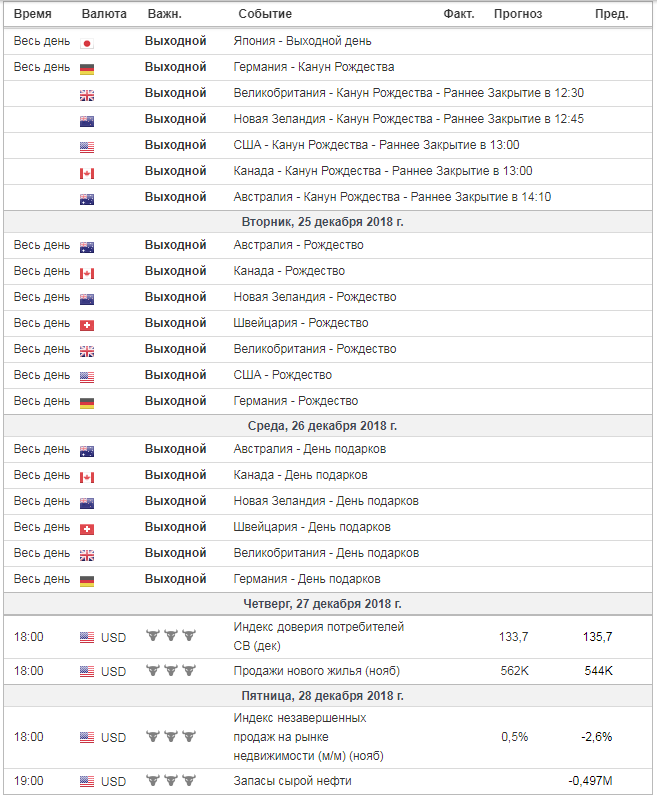Click the Четверг, 27 декабря 2018 date header
The height and width of the screenshot is (798, 657).
(x=322, y=604)
